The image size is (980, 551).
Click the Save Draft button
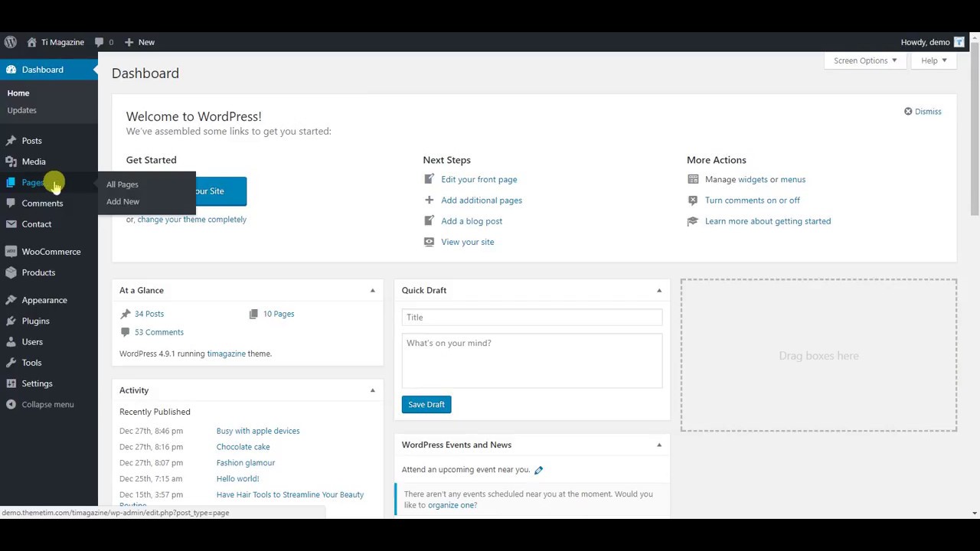(426, 404)
